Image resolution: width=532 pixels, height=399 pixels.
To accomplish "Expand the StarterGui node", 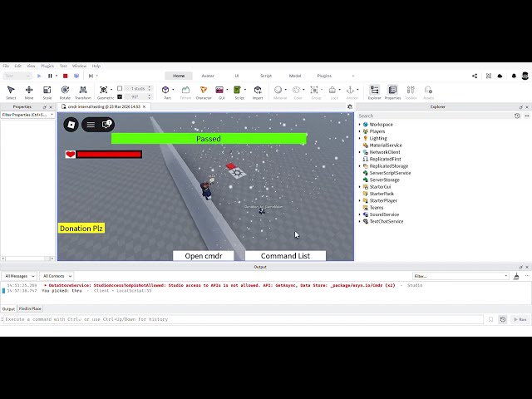I will click(360, 186).
